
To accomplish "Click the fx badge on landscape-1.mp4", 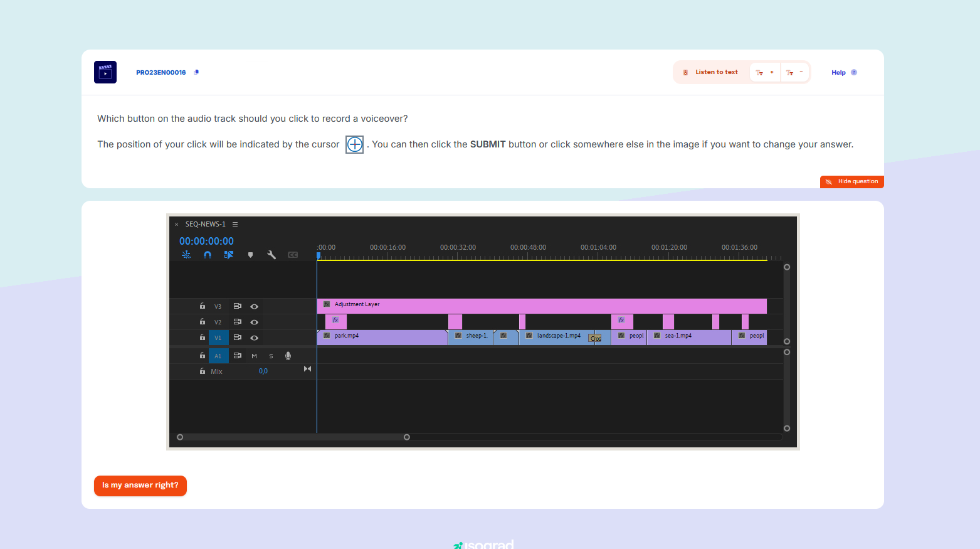I will pos(529,336).
